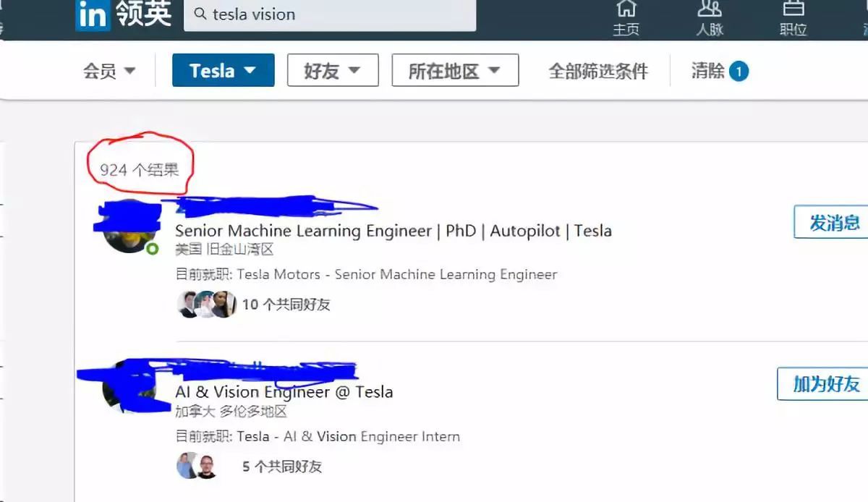The height and width of the screenshot is (502, 868).
Task: Open the 主页 home icon
Action: click(626, 18)
